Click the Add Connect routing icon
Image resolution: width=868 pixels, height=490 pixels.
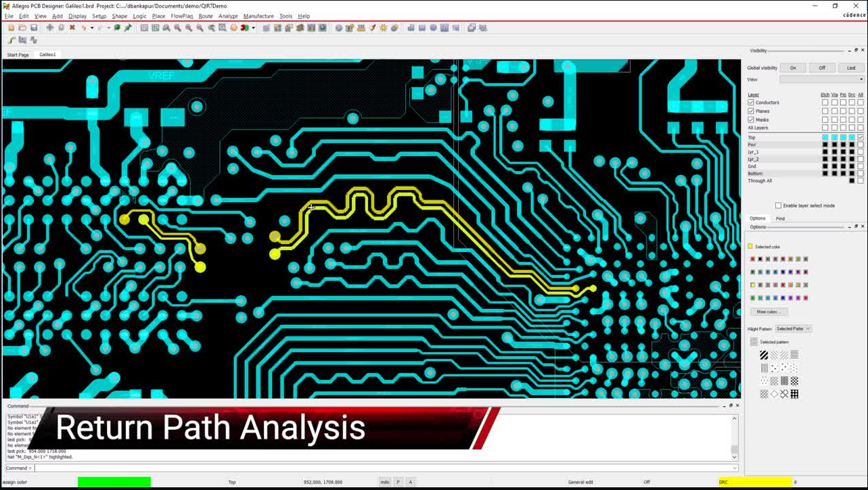(x=12, y=40)
